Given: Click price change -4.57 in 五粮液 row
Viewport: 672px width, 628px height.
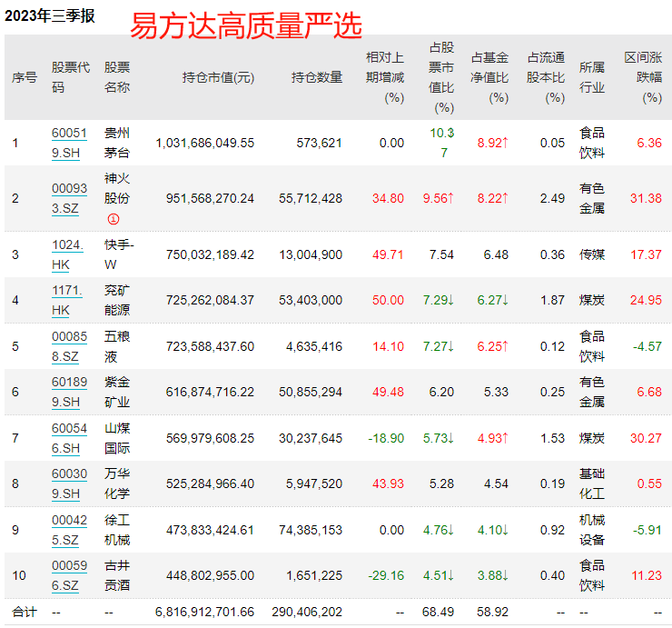Looking at the screenshot, I should point(647,346).
